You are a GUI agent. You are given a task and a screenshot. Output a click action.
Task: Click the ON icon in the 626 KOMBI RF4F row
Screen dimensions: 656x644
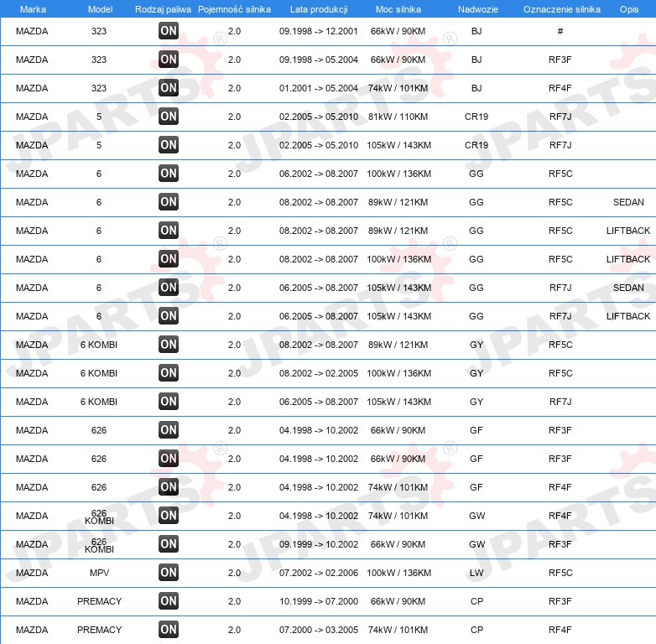(169, 515)
